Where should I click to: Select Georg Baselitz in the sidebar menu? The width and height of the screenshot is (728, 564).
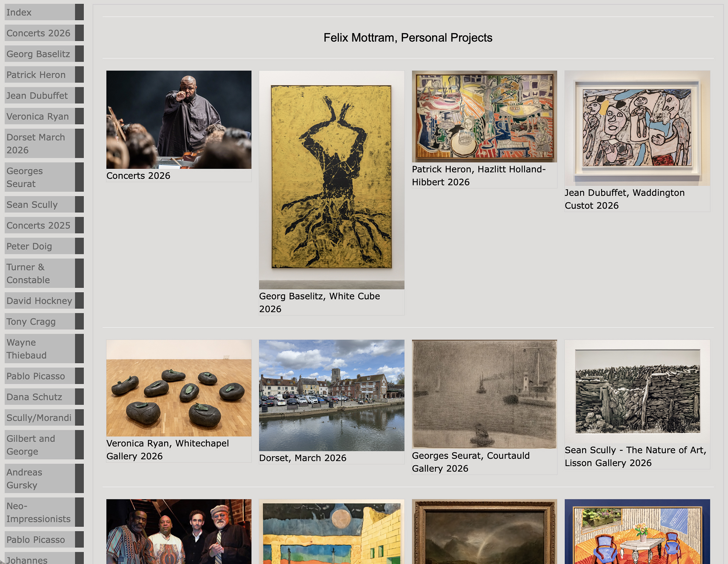click(44, 54)
